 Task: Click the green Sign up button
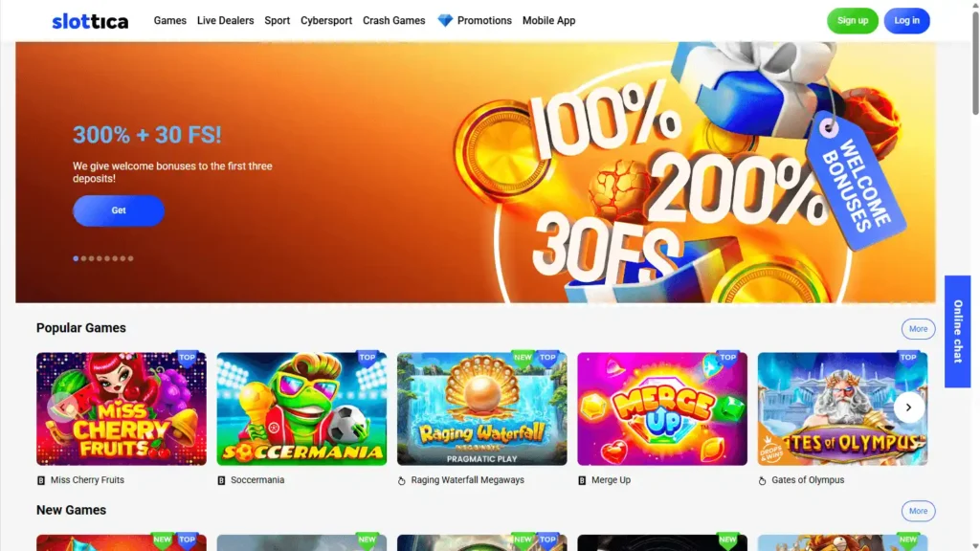(853, 21)
